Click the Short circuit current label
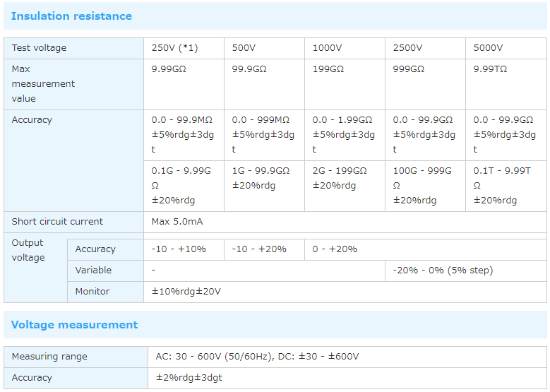Viewport: 550px width, 392px height. [57, 222]
